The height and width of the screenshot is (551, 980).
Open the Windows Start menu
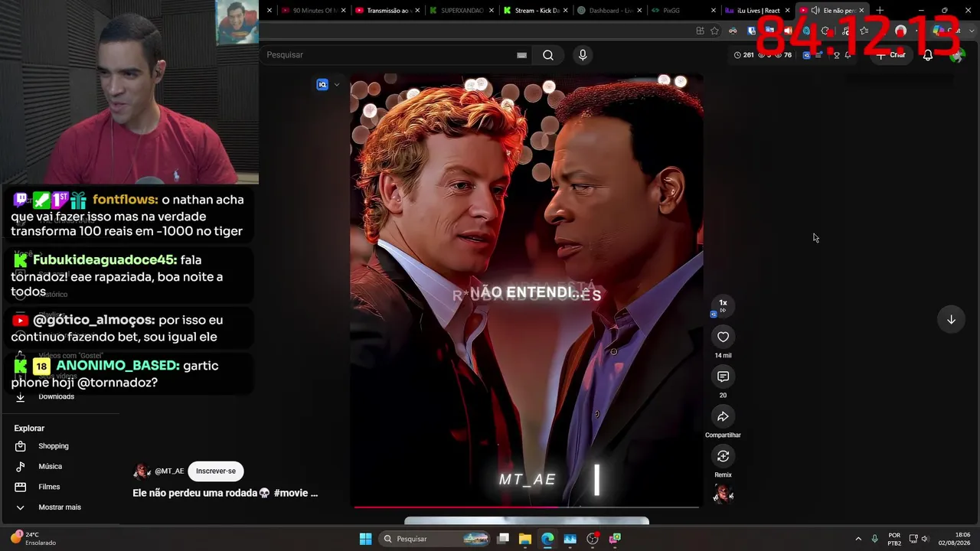[365, 539]
